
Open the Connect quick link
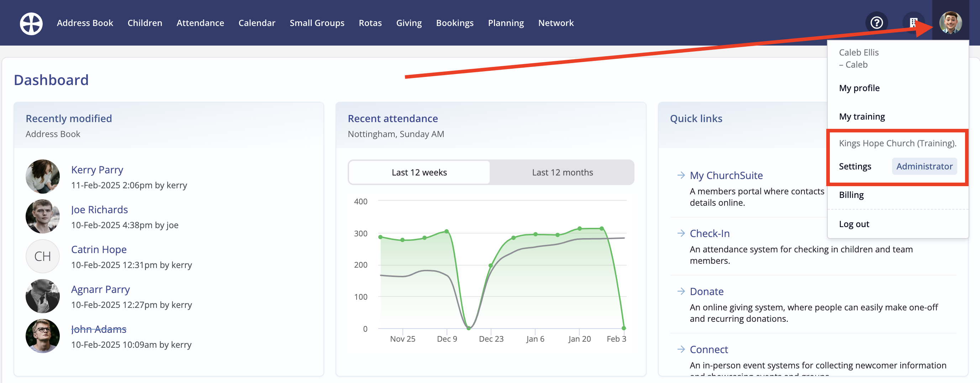point(709,349)
